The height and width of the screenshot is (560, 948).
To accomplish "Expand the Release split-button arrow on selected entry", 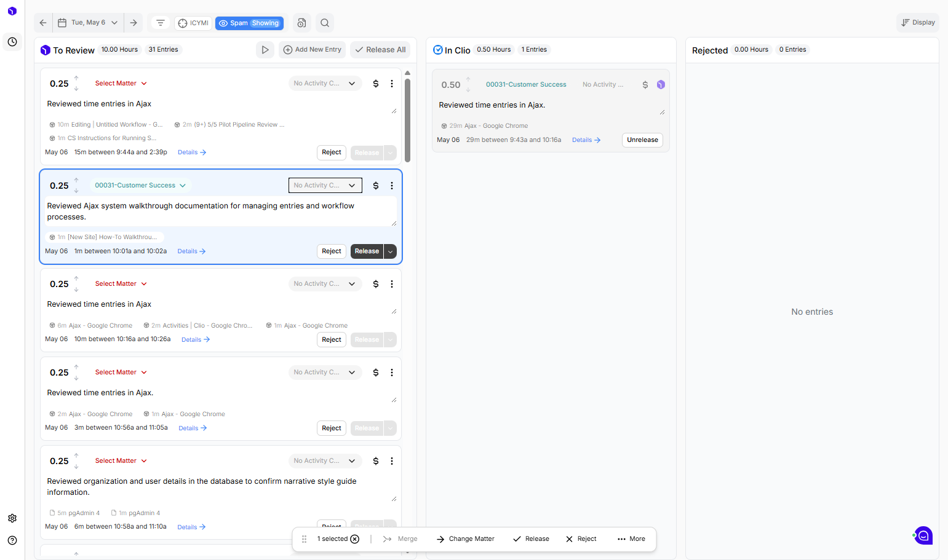I will pyautogui.click(x=390, y=251).
